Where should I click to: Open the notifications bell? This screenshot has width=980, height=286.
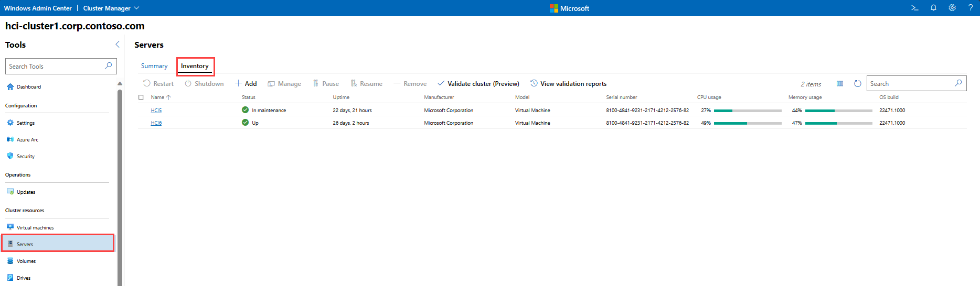933,8
